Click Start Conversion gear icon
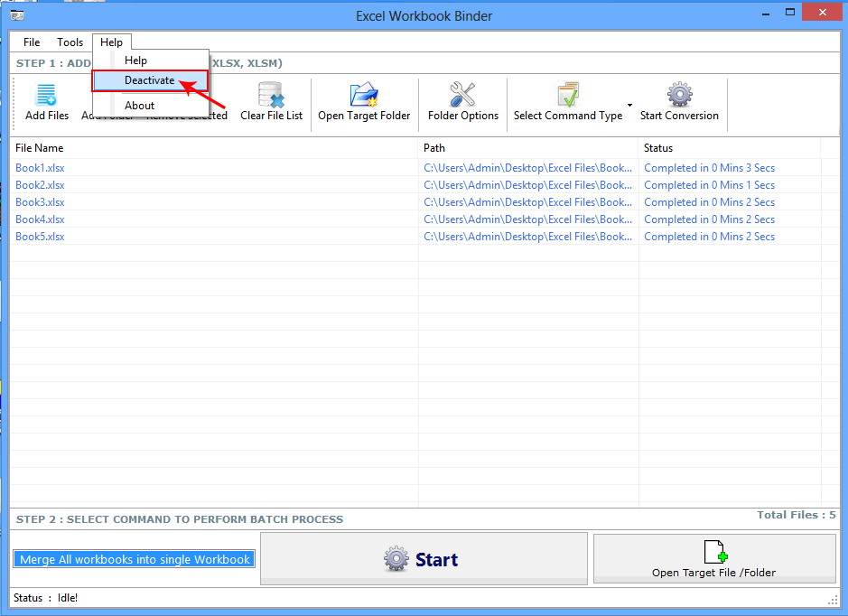 click(x=680, y=95)
